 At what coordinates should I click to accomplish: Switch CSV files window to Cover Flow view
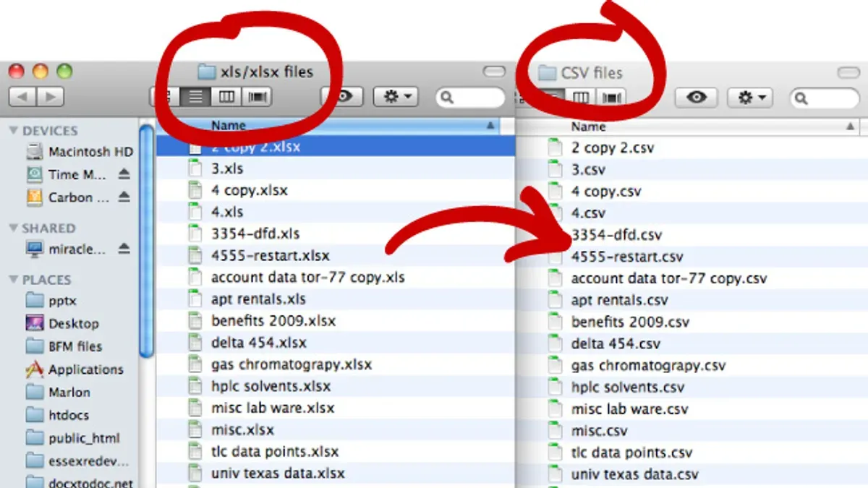(x=611, y=97)
